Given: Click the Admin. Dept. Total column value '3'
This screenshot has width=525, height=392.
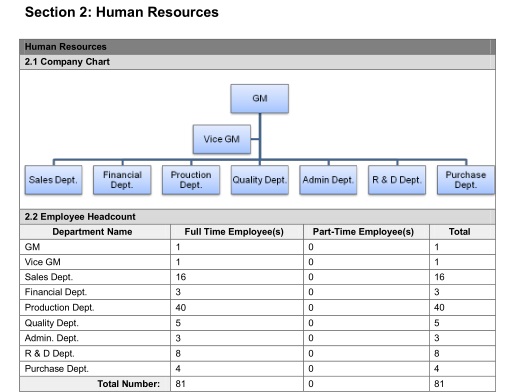Looking at the screenshot, I should (437, 338).
